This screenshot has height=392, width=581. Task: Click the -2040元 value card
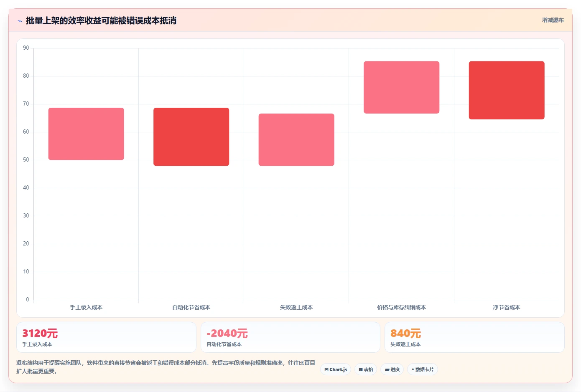tap(290, 337)
